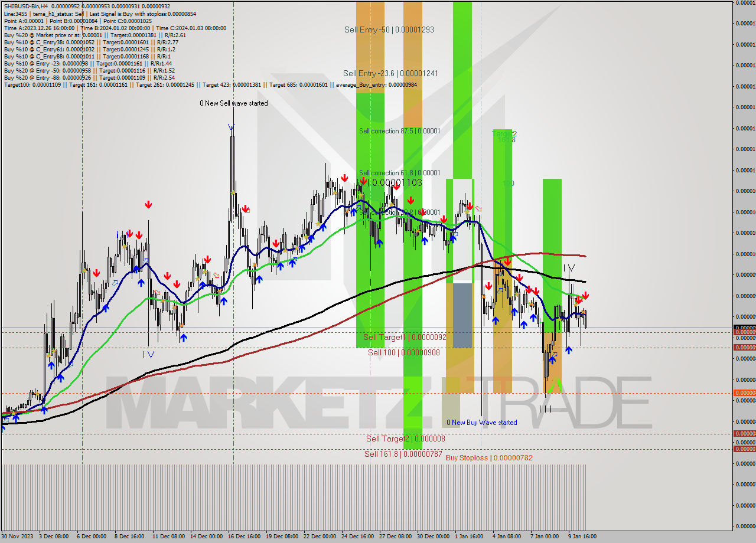Viewport: 756px width, 543px height.
Task: Click the '3 Dec 08:00' time label
Action: (55, 537)
